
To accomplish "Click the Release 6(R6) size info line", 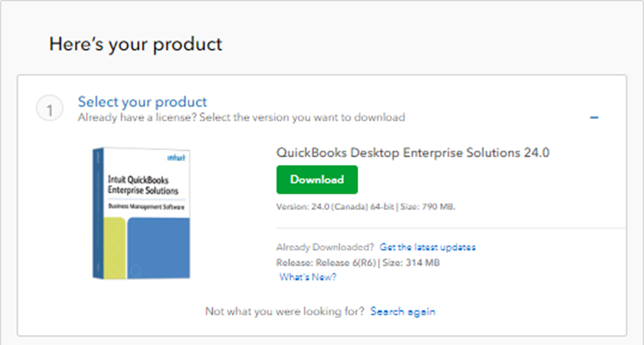I will (358, 263).
